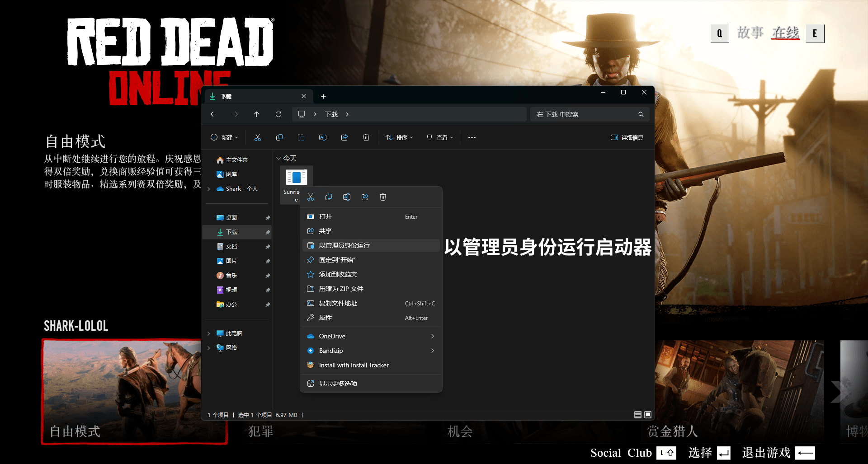Screen dimensions: 868x464
Task: Open the 排序 sort dropdown
Action: [399, 137]
